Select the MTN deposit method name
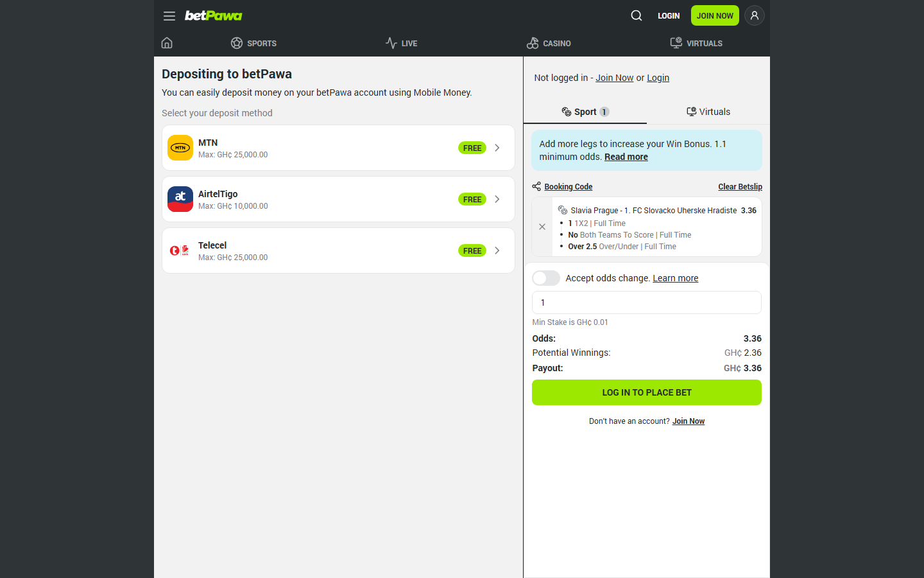 coord(208,143)
